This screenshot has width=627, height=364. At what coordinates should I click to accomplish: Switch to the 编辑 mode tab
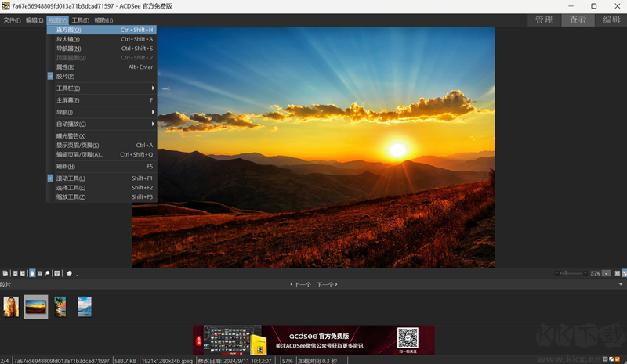coord(611,20)
